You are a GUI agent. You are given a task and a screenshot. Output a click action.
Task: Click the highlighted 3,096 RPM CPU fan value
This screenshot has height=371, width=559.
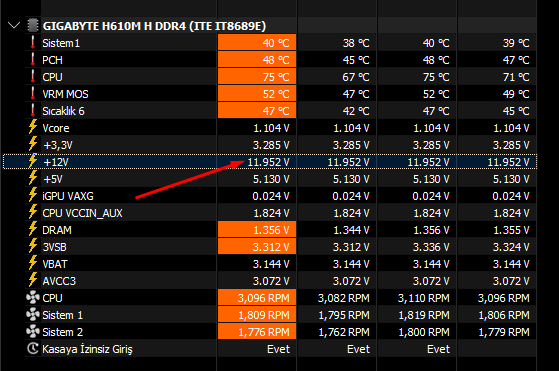[257, 298]
